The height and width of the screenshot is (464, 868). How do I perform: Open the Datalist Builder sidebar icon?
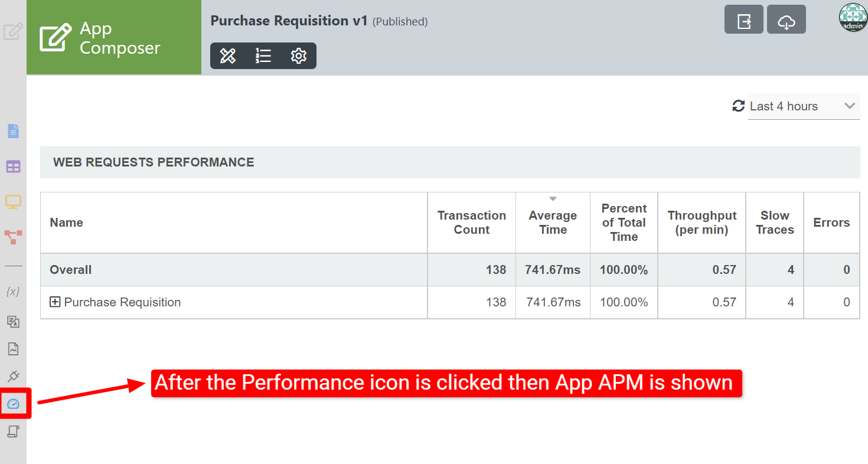click(x=13, y=166)
